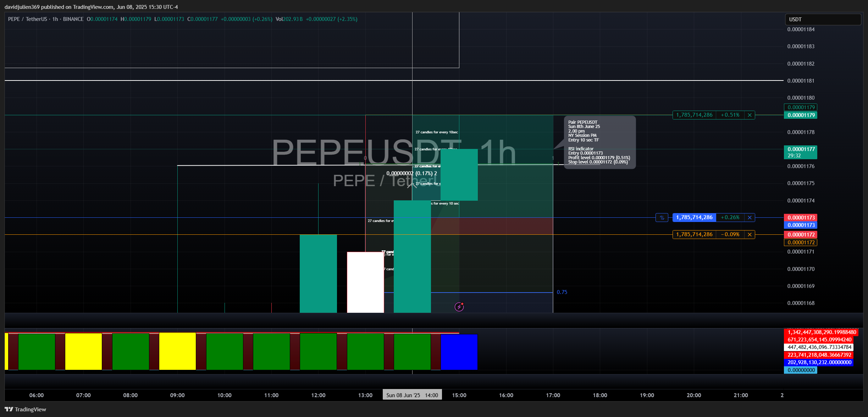Click the Sun 08 Jun '25 14:00 time label

pyautogui.click(x=412, y=395)
